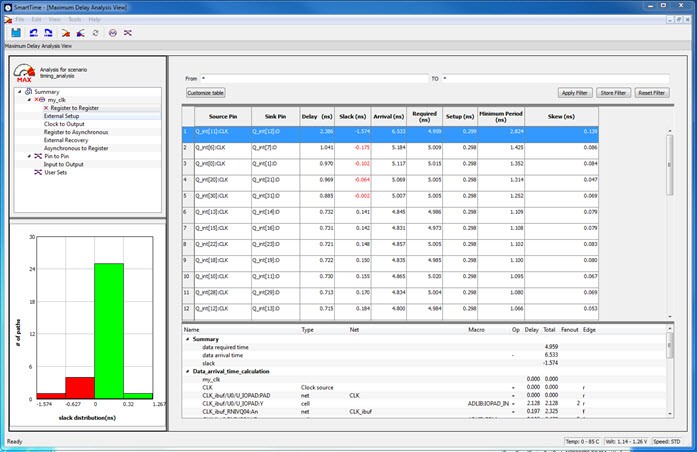Click the Customize table button
Image resolution: width=697 pixels, height=452 pixels.
[x=206, y=92]
